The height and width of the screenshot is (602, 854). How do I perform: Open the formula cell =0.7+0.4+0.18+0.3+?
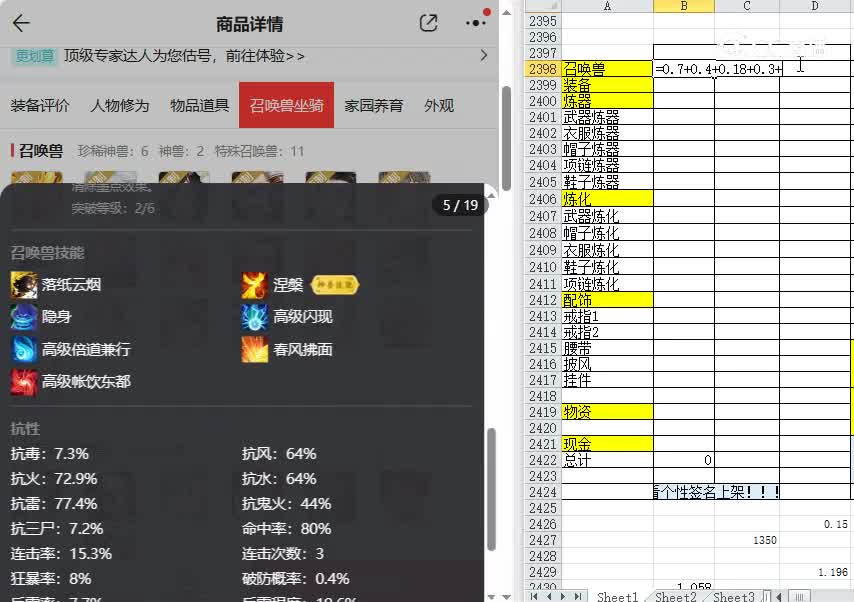click(719, 69)
